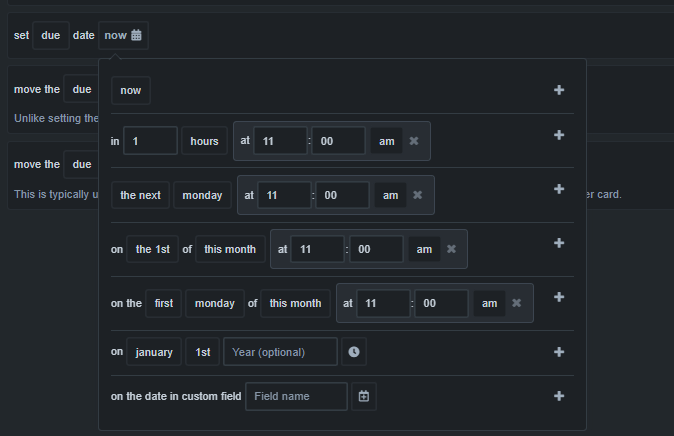The image size is (674, 436).
Task: Click minutes field in 'the next monday' row
Action: coord(343,195)
